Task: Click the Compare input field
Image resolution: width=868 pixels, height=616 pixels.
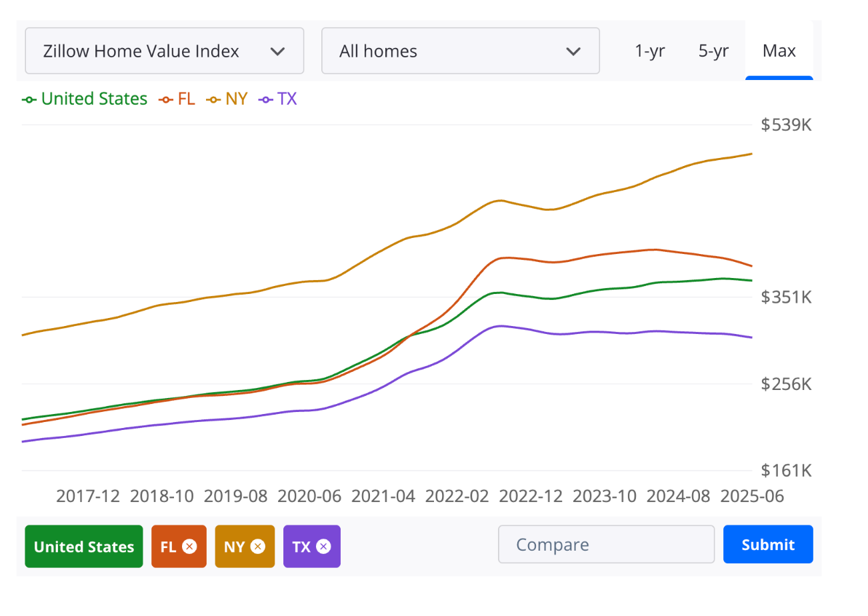Action: (x=606, y=545)
